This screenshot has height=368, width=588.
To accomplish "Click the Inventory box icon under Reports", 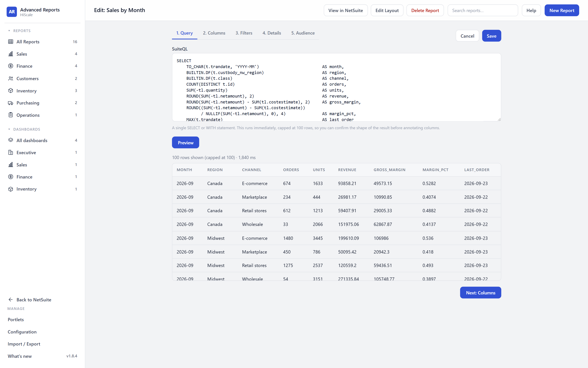I will pos(11,91).
